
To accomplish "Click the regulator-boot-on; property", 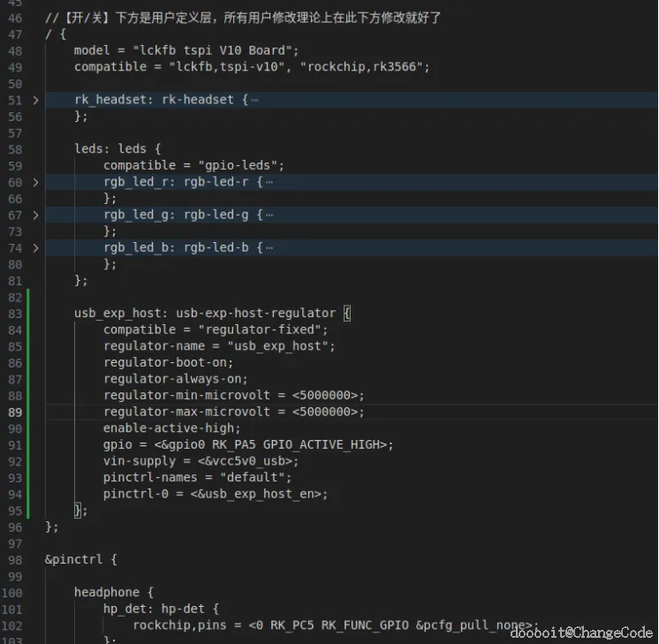I will pos(168,363).
